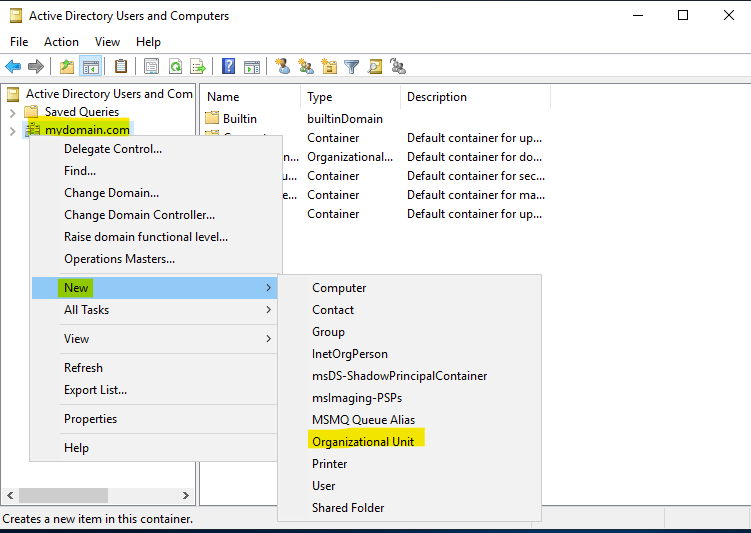Viewport: 751px width, 533px height.
Task: Expand the Saved Queries tree node
Action: 12,112
